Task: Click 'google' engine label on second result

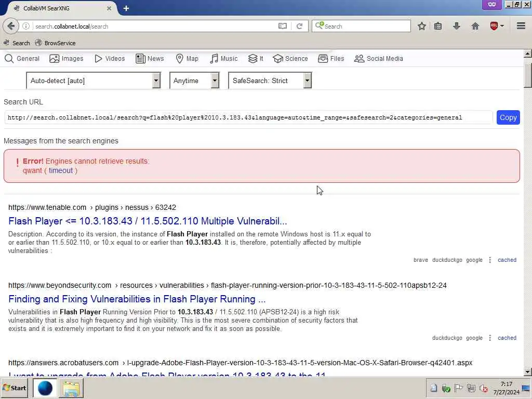Action: (x=474, y=338)
